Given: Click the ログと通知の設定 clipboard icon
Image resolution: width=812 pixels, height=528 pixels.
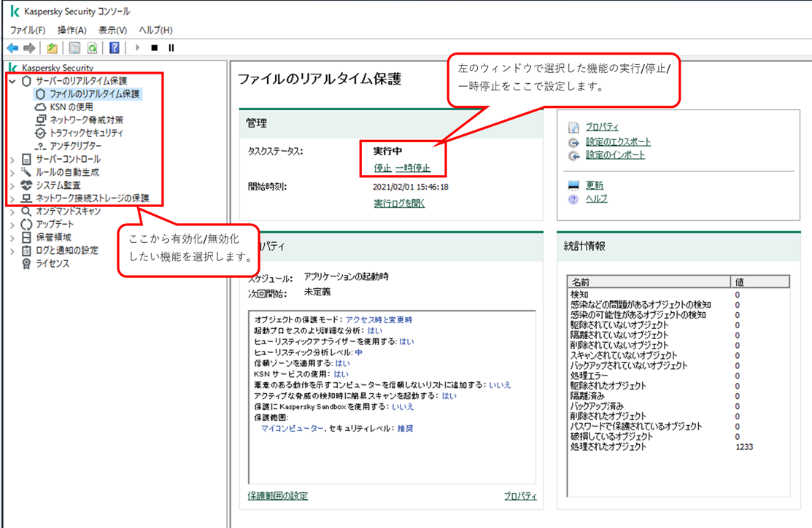Looking at the screenshot, I should click(26, 251).
